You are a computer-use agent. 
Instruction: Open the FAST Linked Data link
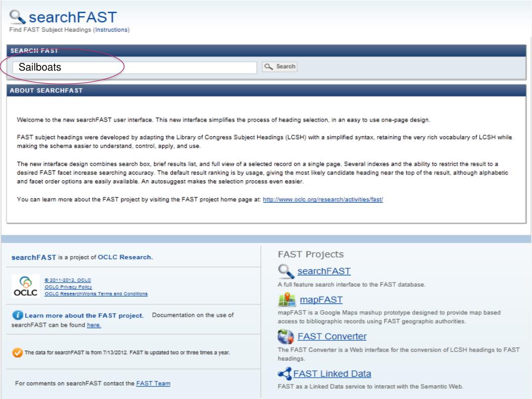(x=332, y=374)
